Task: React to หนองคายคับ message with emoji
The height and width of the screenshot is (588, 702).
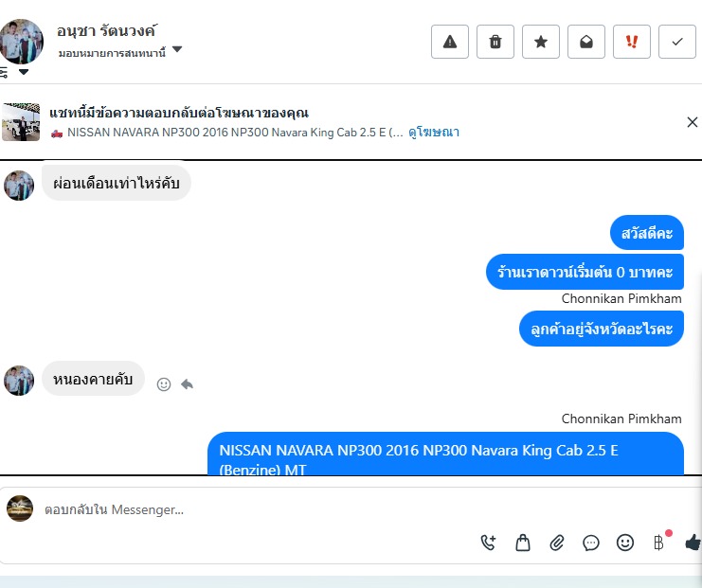Action: tap(164, 383)
